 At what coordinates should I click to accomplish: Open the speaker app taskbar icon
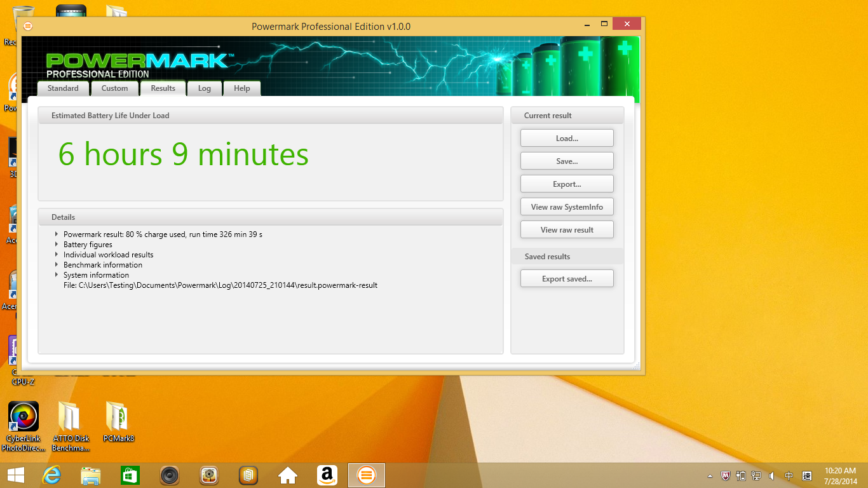[169, 475]
